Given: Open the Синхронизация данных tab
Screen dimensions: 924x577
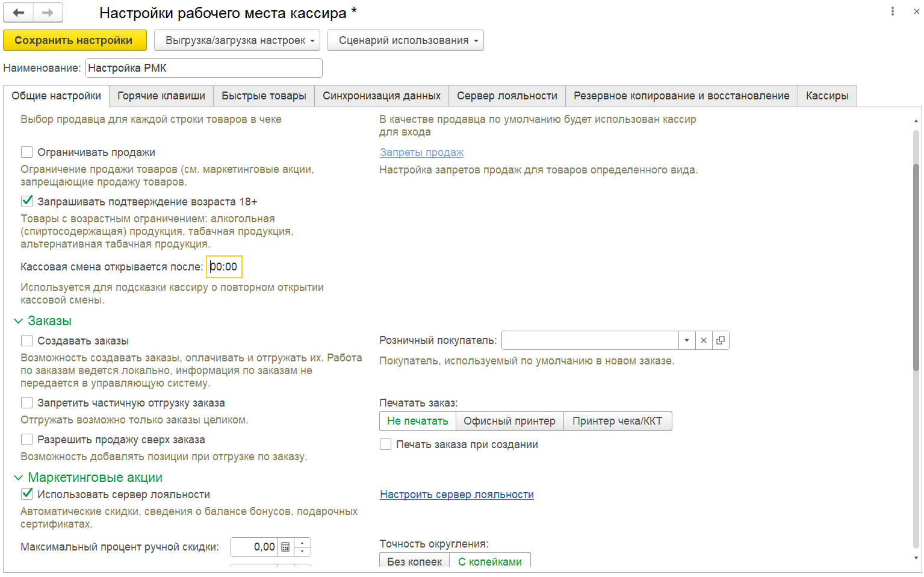Looking at the screenshot, I should (x=382, y=96).
